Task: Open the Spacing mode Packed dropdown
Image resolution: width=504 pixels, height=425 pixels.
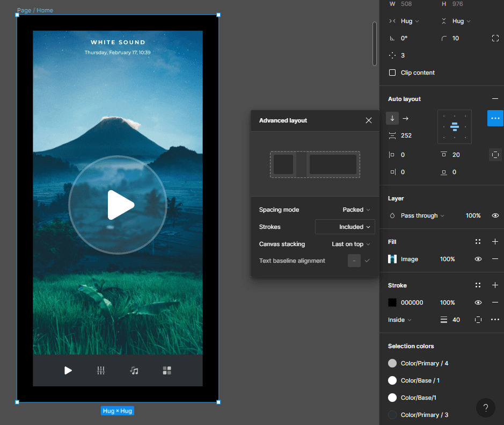Action: point(356,210)
